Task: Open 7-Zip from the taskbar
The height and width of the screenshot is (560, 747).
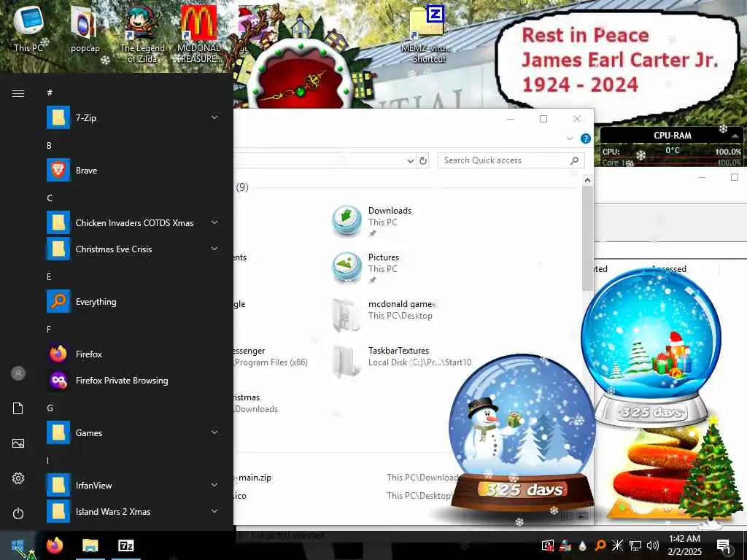Action: point(125,545)
